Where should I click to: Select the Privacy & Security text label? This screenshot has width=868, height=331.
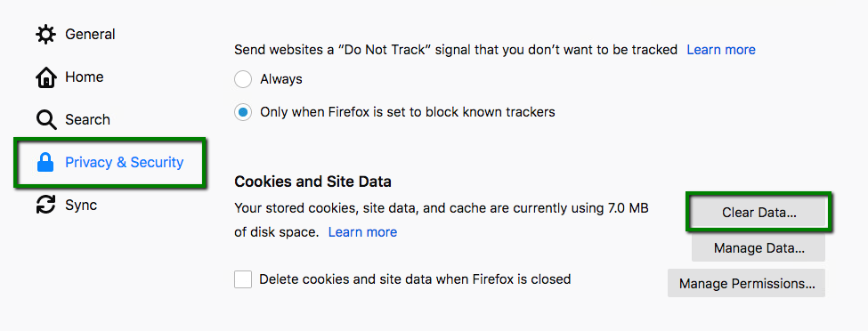[125, 162]
